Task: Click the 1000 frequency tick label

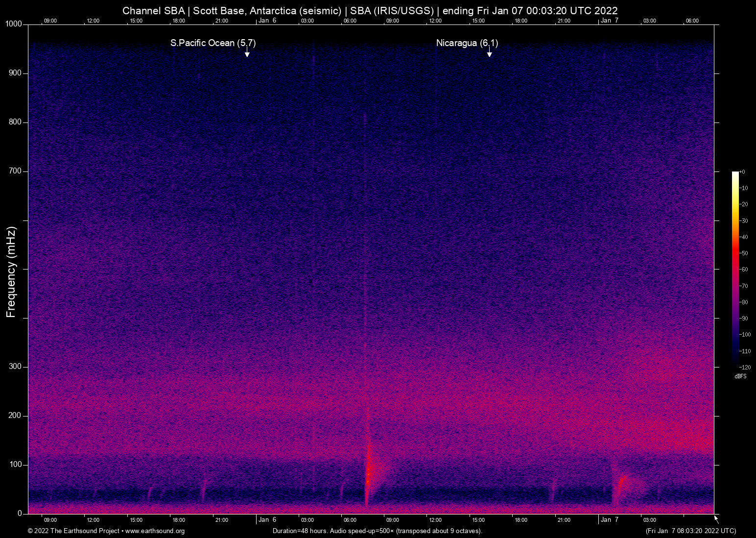Action: click(x=13, y=24)
